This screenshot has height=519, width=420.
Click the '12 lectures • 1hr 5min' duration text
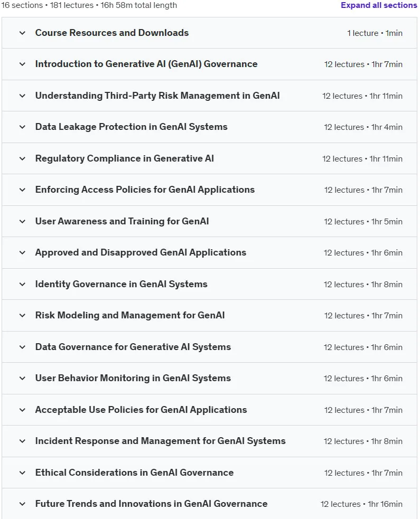[x=363, y=222]
